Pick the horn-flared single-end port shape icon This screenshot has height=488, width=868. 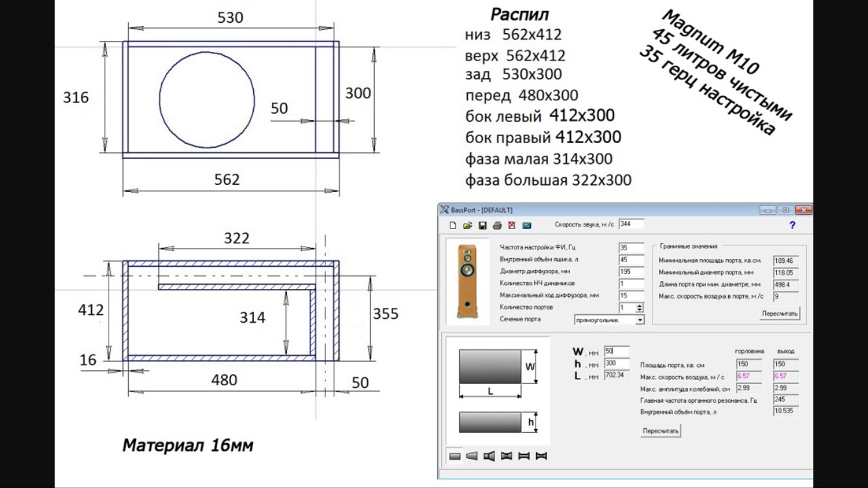click(489, 456)
